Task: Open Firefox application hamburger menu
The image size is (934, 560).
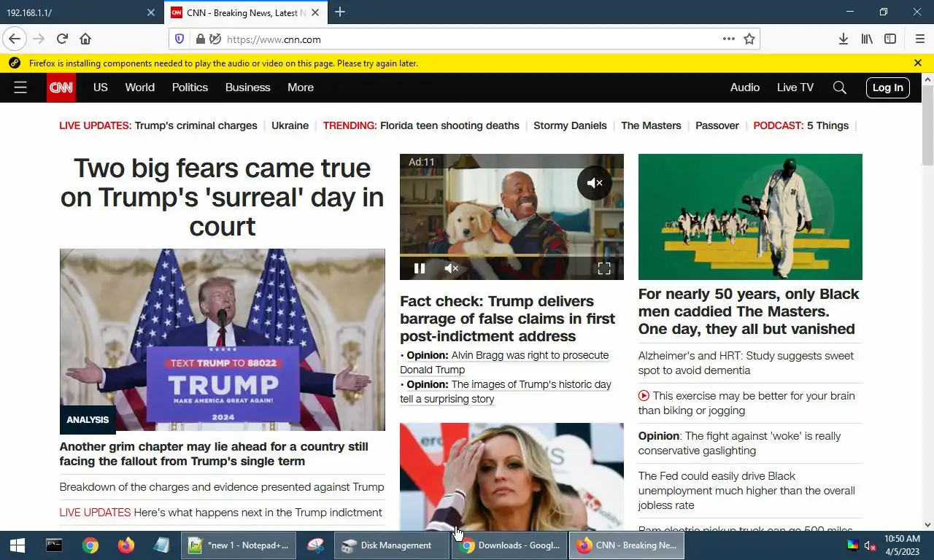Action: 919,39
